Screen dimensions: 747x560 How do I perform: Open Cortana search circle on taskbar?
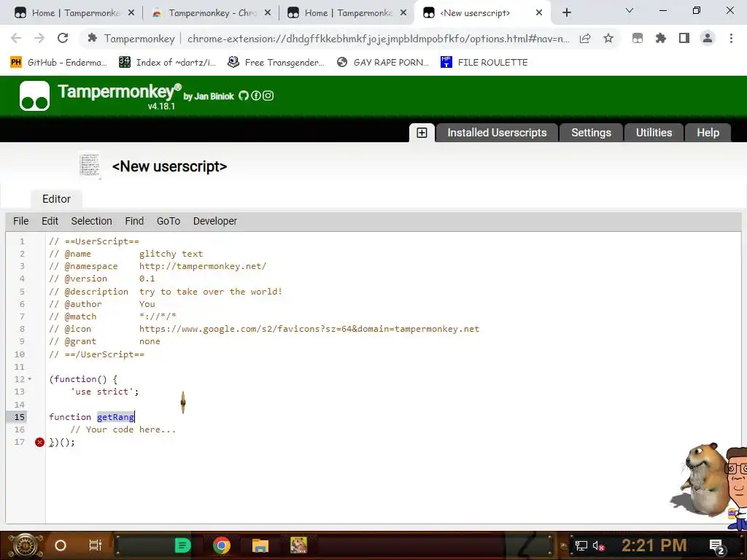[x=61, y=545]
